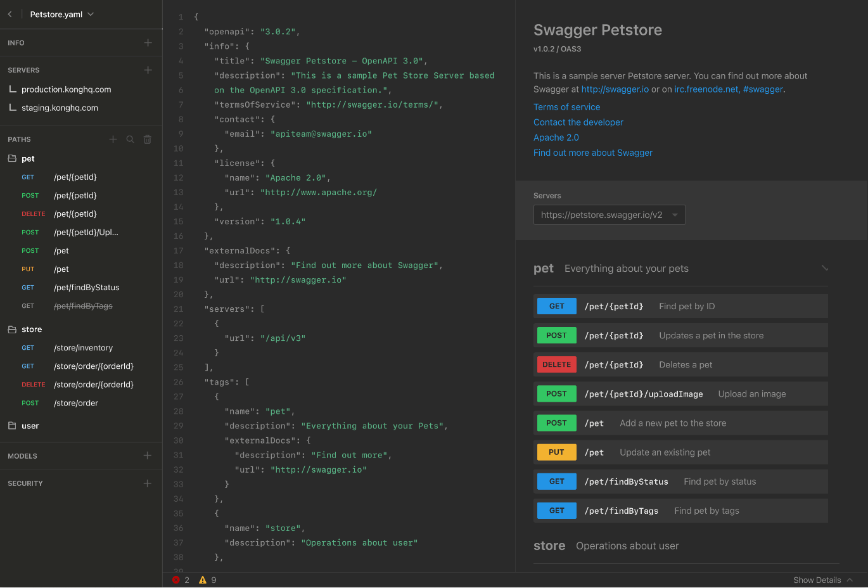Image resolution: width=868 pixels, height=588 pixels.
Task: Expand POST Updates a pet in the store
Action: pyautogui.click(x=680, y=335)
